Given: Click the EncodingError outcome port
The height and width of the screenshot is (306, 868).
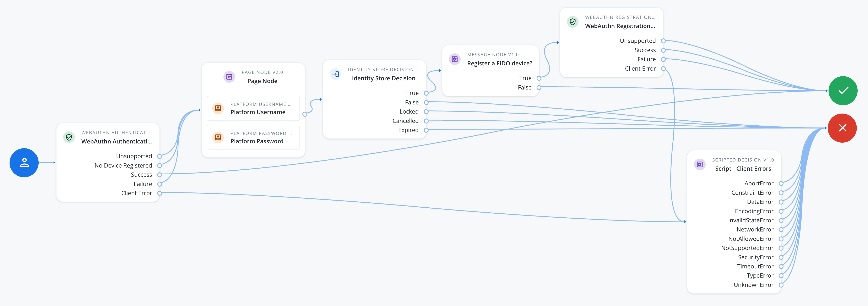Looking at the screenshot, I should click(x=781, y=211).
